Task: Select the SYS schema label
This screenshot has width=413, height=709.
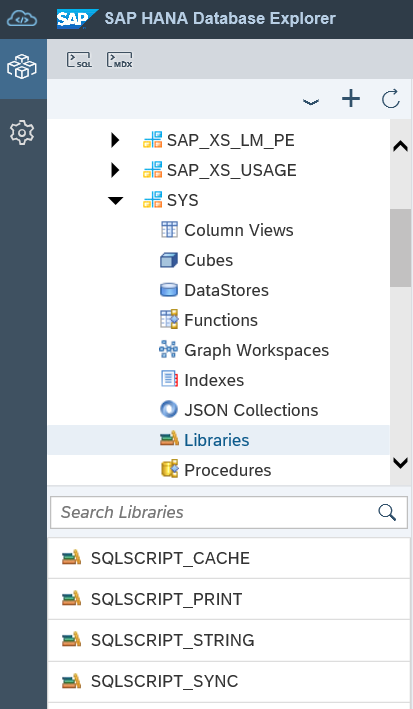Action: click(x=183, y=200)
